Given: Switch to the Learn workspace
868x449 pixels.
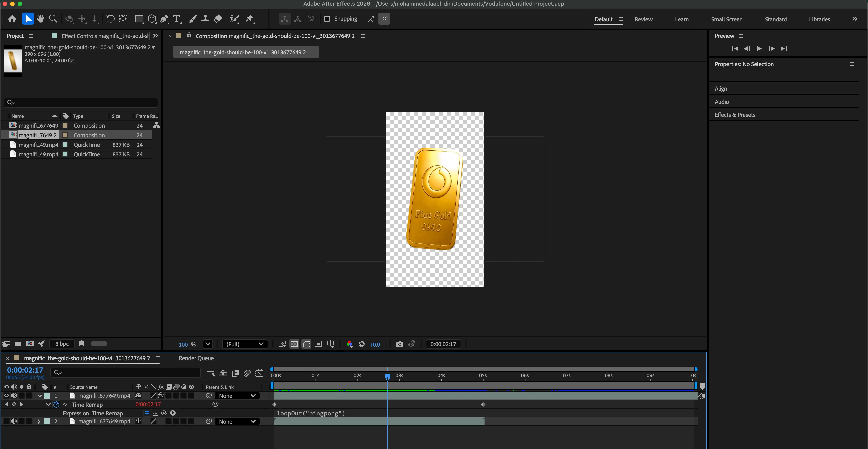Looking at the screenshot, I should point(682,19).
